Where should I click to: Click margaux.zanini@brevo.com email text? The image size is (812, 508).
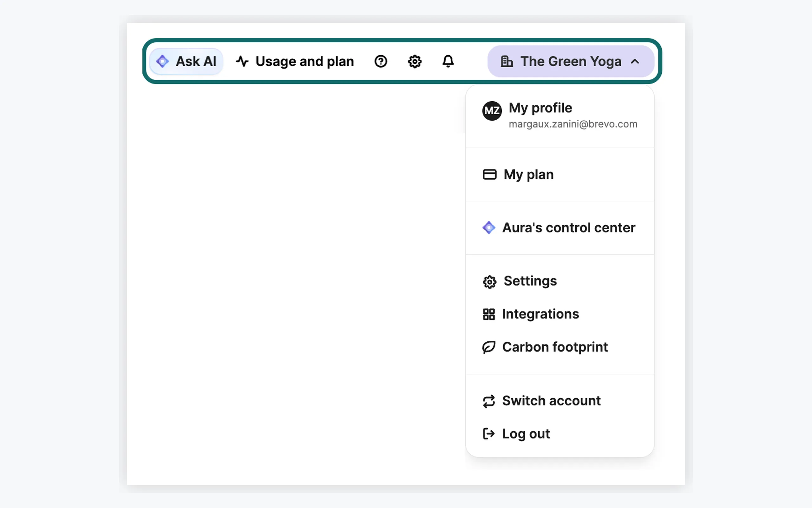click(573, 124)
